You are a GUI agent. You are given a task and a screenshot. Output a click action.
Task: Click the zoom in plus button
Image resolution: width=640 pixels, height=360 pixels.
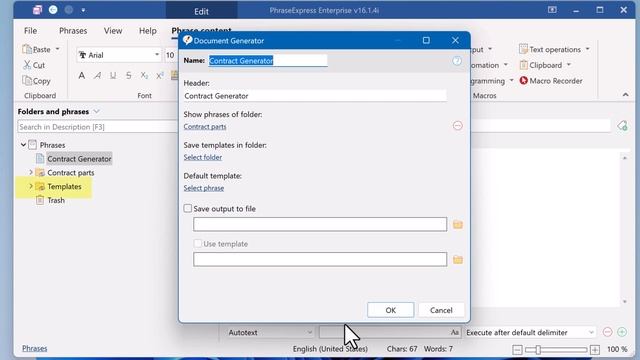click(595, 350)
